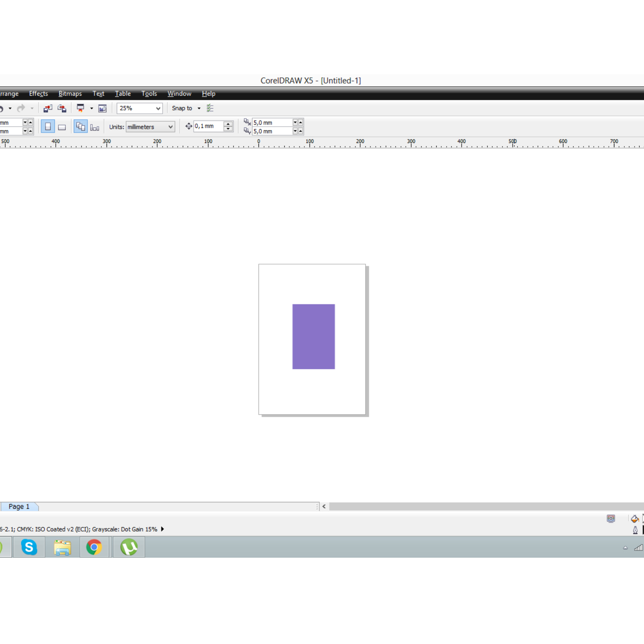The image size is (644, 644).
Task: Click the purple rectangle on the page
Action: pos(313,337)
